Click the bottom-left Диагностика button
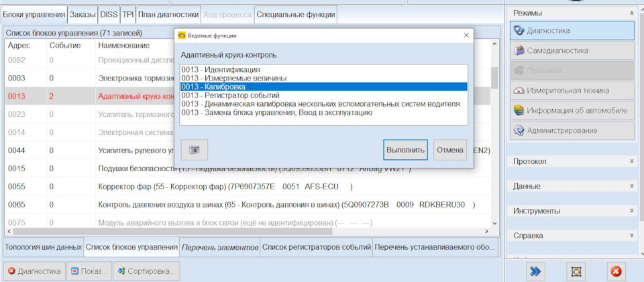Screen dimensions: 644x282 (x=34, y=271)
